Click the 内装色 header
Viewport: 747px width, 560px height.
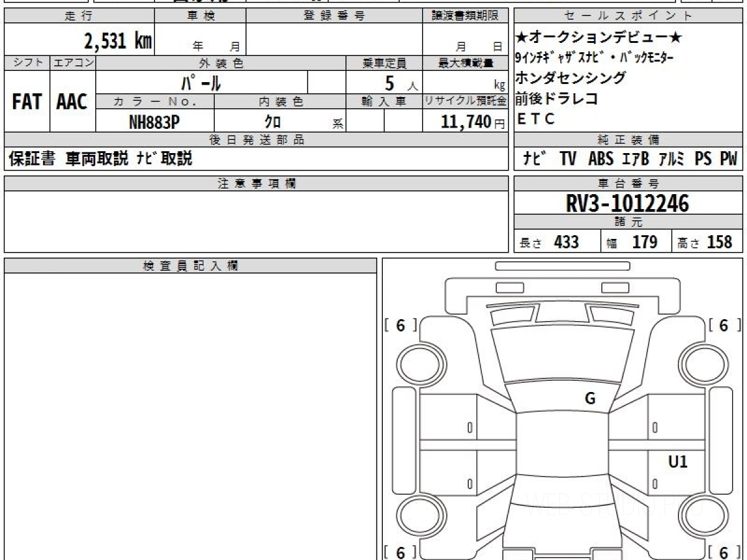coord(280,101)
